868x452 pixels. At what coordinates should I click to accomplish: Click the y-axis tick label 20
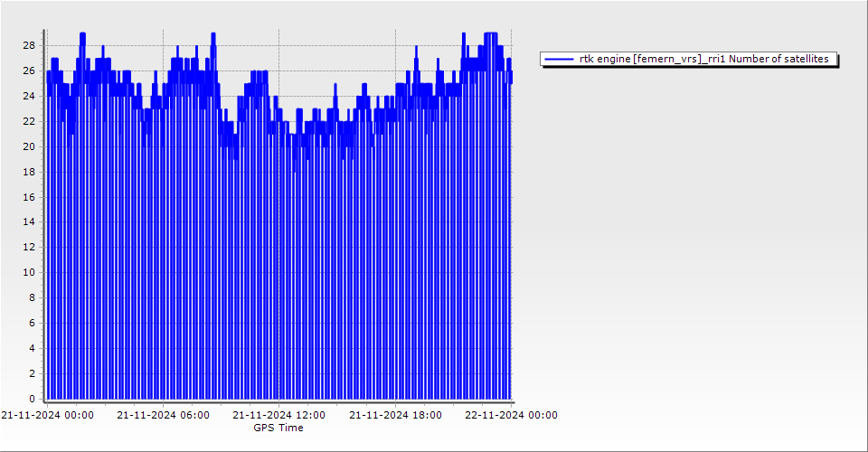[29, 146]
